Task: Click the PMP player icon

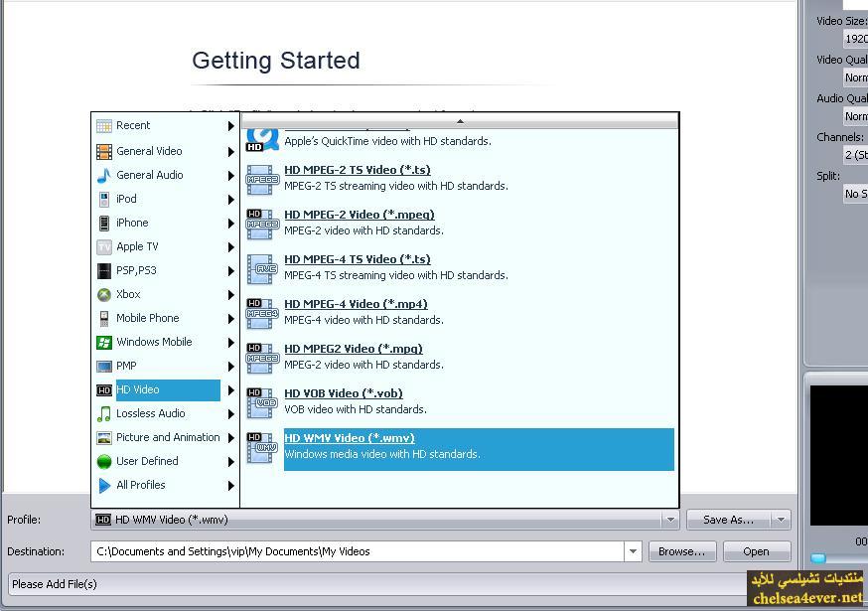Action: (104, 366)
